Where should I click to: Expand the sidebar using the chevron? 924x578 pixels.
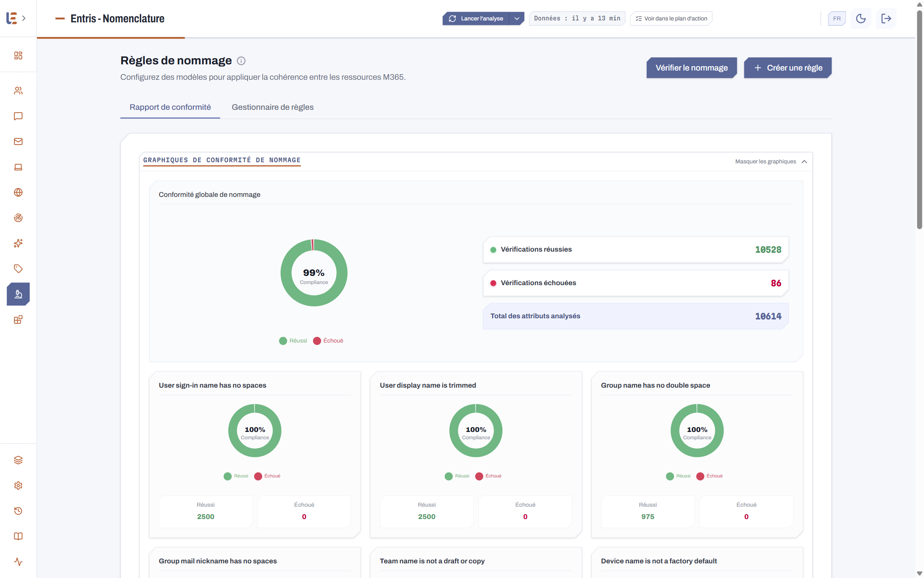[24, 18]
